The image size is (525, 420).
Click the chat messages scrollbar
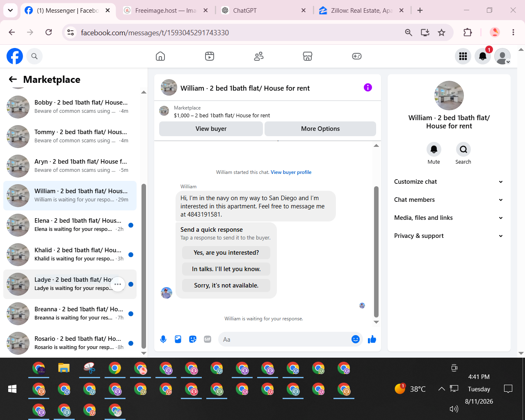click(x=376, y=251)
